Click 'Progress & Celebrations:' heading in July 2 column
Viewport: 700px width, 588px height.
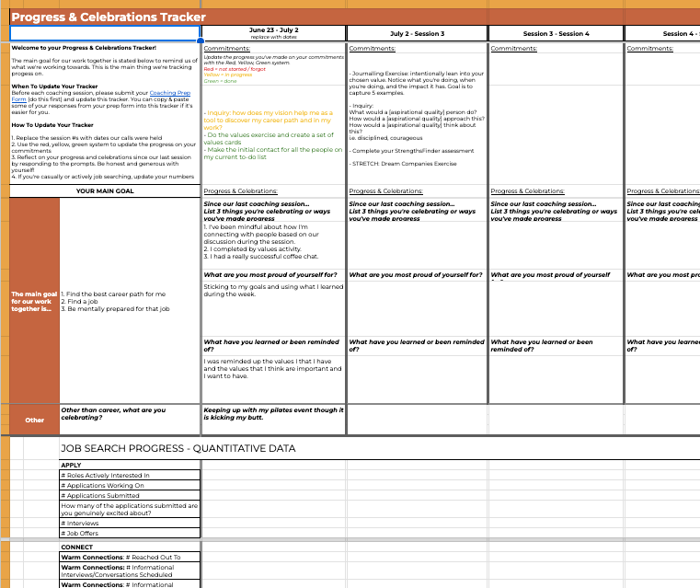tap(385, 190)
